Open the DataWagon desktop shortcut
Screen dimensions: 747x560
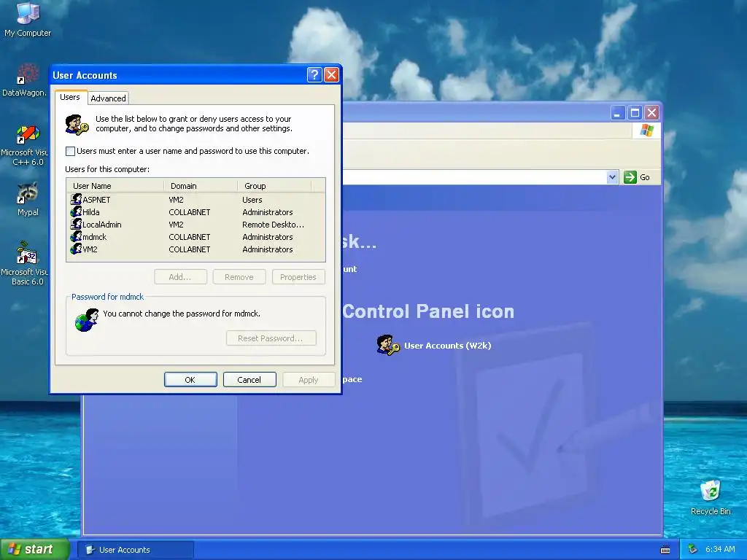tap(25, 80)
